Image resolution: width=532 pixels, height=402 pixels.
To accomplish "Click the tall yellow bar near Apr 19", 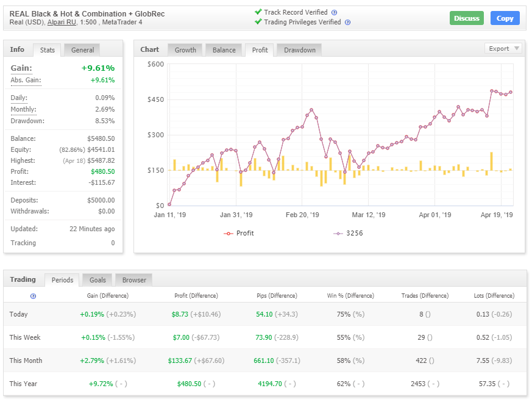I will click(491, 161).
